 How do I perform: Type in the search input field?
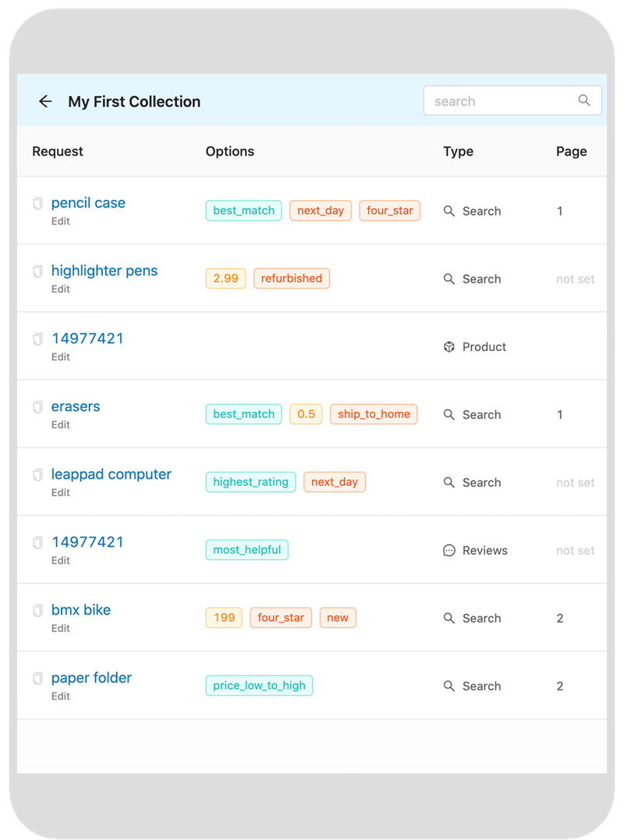(499, 101)
